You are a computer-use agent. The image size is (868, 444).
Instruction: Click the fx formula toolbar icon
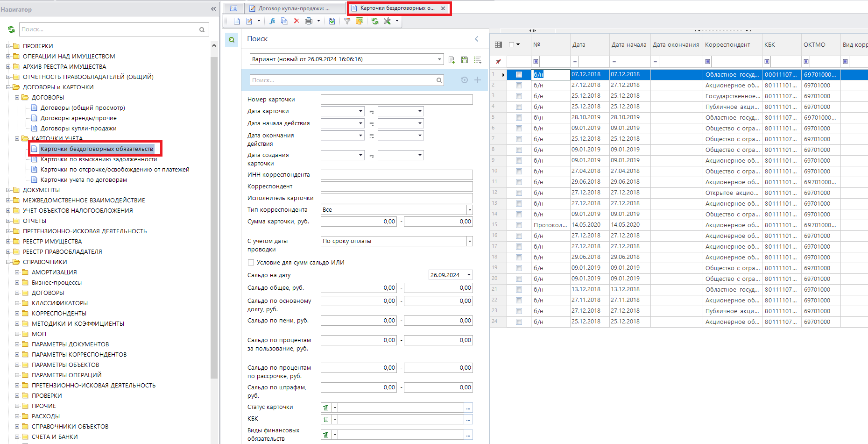click(x=272, y=21)
